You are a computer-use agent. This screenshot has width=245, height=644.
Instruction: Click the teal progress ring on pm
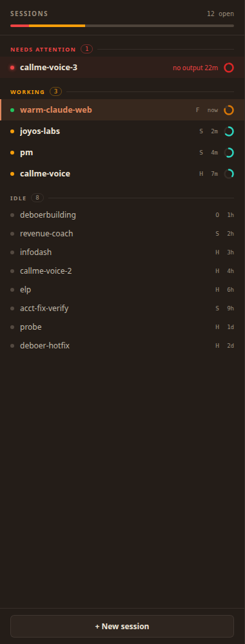pos(229,153)
